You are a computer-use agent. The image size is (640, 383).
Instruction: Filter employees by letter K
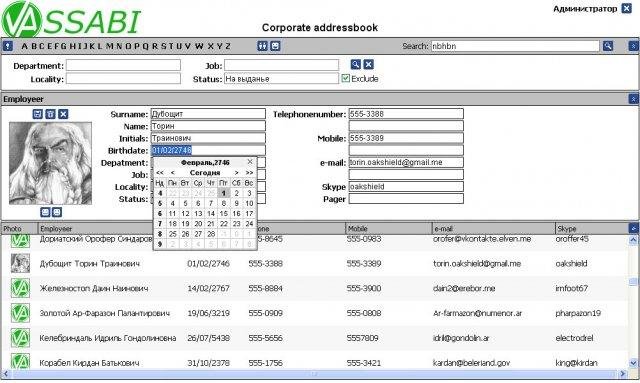[x=92, y=46]
